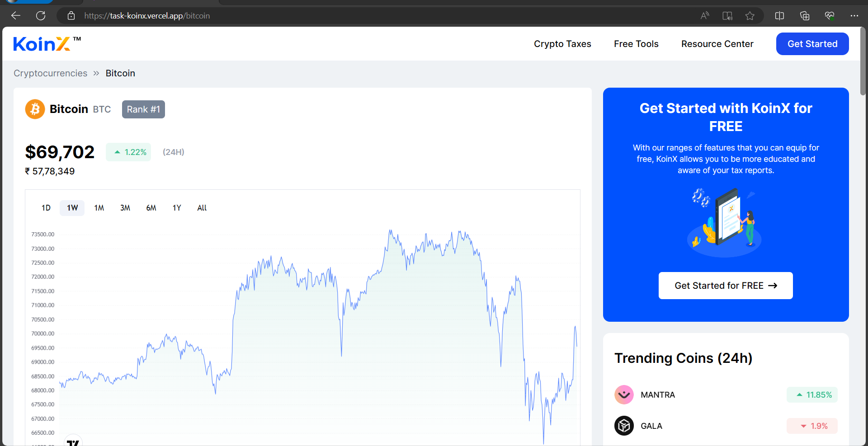Select the 1Y chart range
868x446 pixels.
(x=177, y=208)
